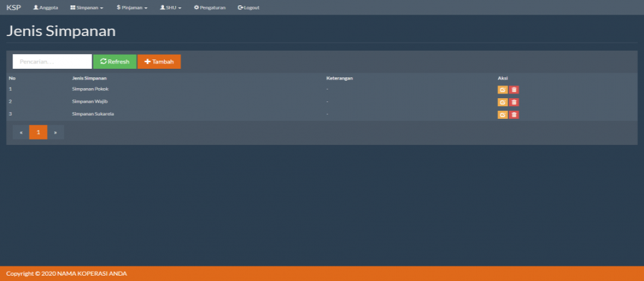Click the Jenis Simpanan column header
Image resolution: width=644 pixels, height=281 pixels.
click(x=90, y=78)
